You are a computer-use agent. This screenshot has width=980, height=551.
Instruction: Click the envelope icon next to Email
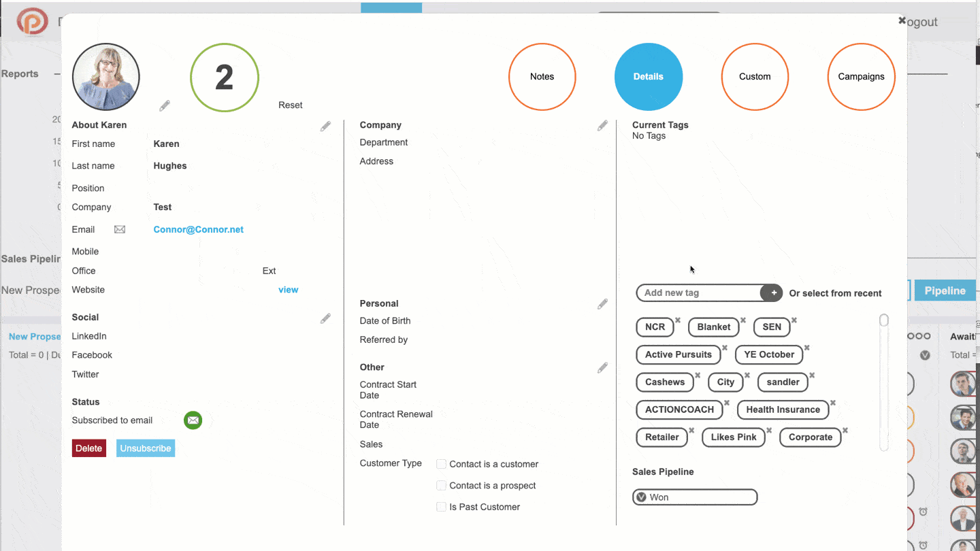click(120, 230)
